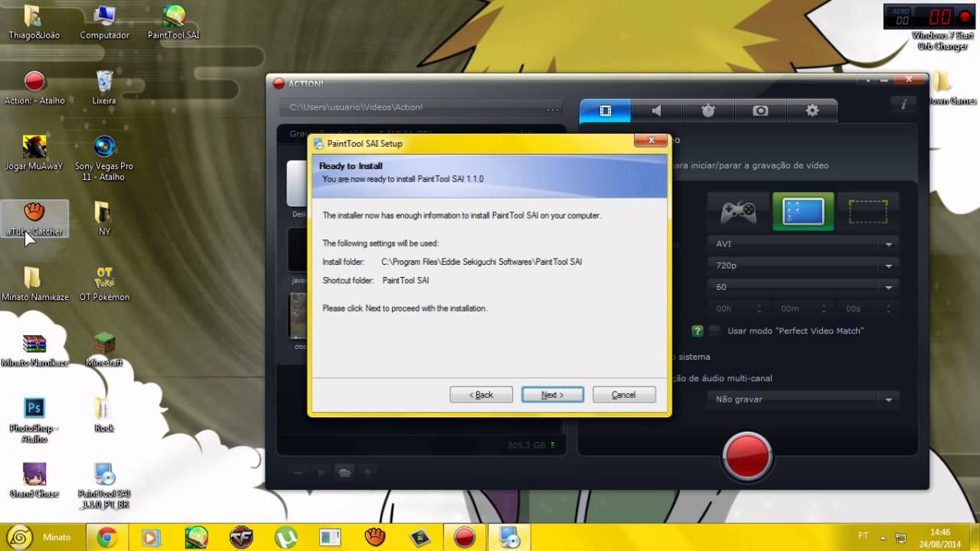
Task: Open Thiago&João folder on desktop
Action: pyautogui.click(x=34, y=23)
